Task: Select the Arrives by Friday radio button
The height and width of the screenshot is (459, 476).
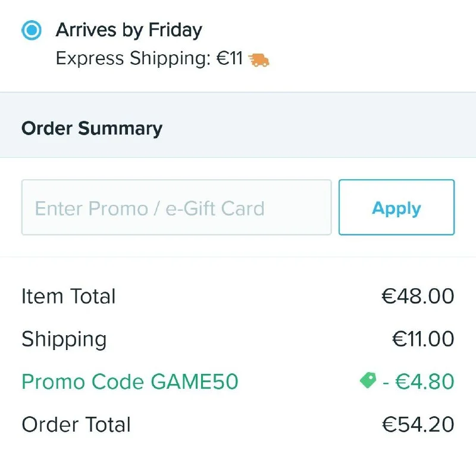Action: [x=31, y=30]
